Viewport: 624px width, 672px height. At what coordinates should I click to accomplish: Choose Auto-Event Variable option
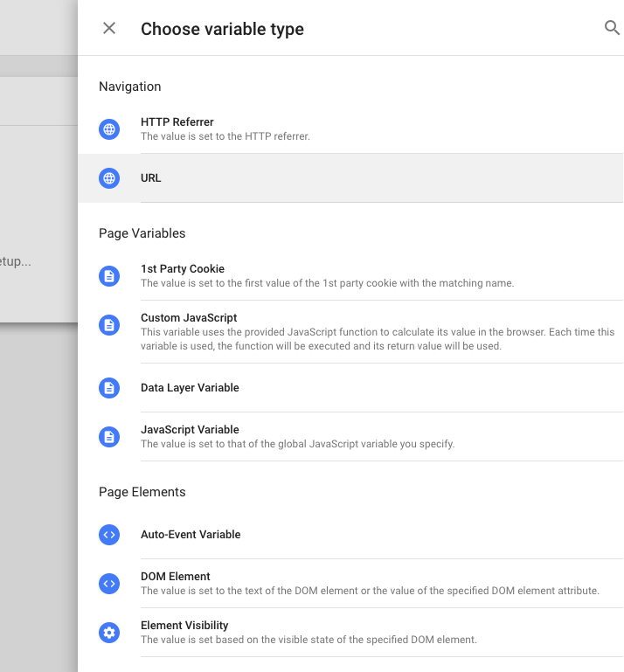click(x=191, y=535)
